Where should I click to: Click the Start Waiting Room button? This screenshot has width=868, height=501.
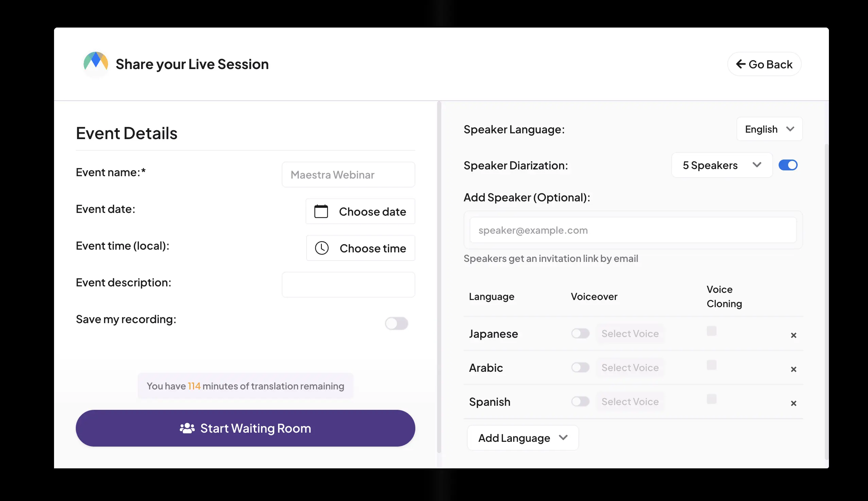pos(245,428)
